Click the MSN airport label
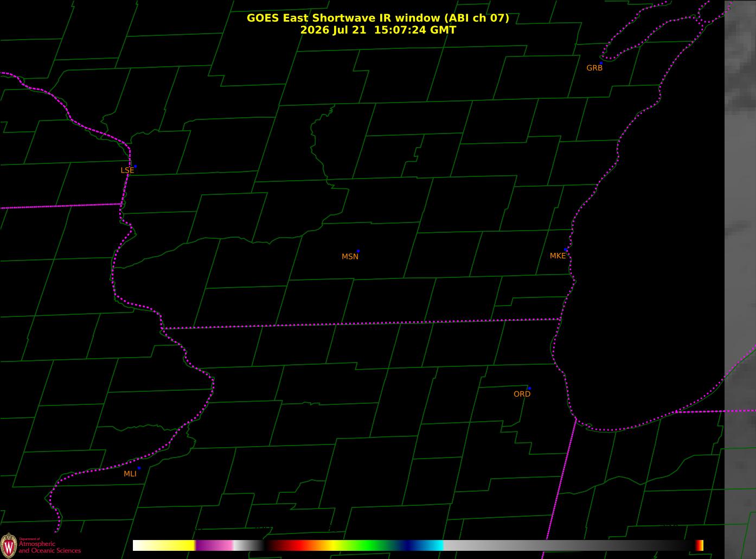Viewport: 756px width, 559px height. tap(350, 257)
